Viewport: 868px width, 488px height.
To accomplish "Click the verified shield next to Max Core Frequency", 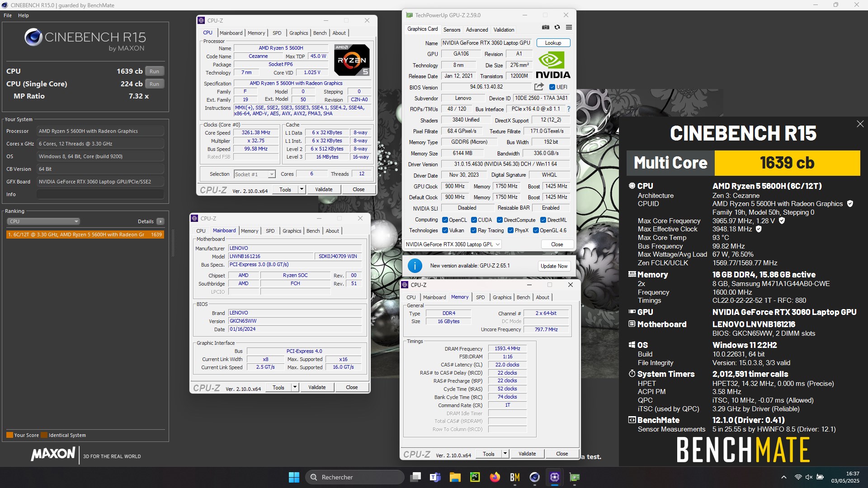I will point(782,221).
